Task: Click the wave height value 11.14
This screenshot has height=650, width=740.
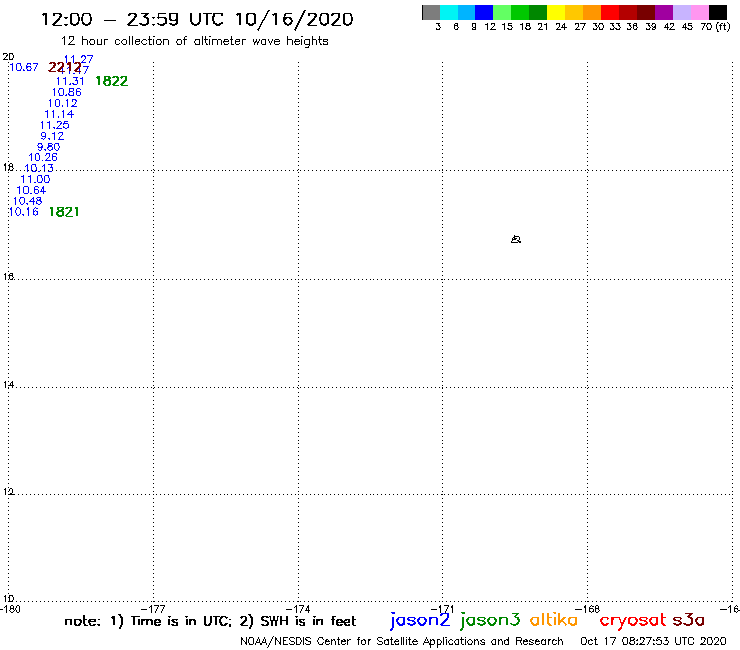Action: [59, 114]
